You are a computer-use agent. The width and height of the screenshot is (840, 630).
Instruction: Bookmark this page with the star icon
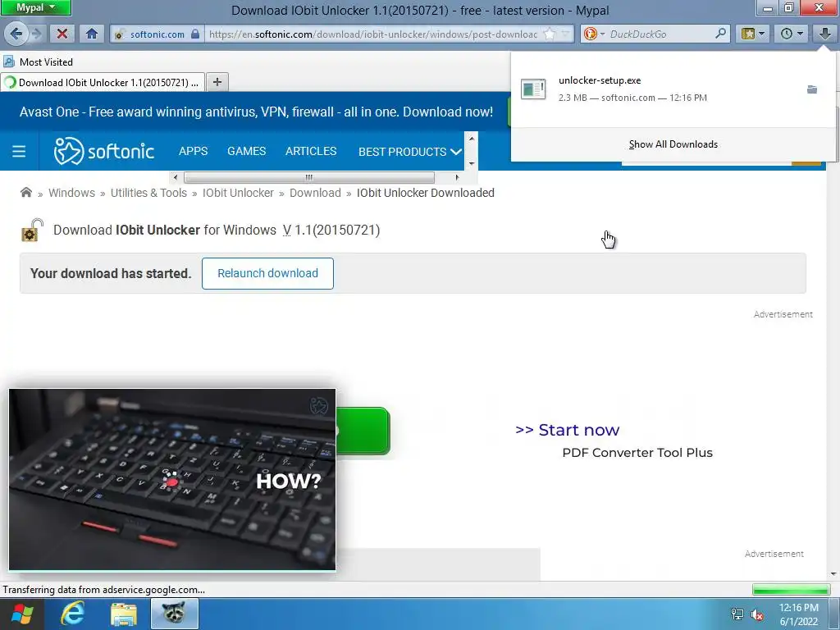[x=549, y=34]
